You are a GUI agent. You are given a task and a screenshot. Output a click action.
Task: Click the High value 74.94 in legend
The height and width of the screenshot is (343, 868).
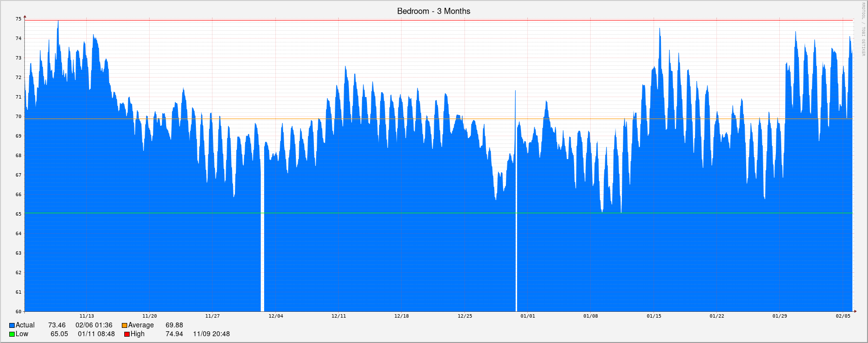[174, 334]
